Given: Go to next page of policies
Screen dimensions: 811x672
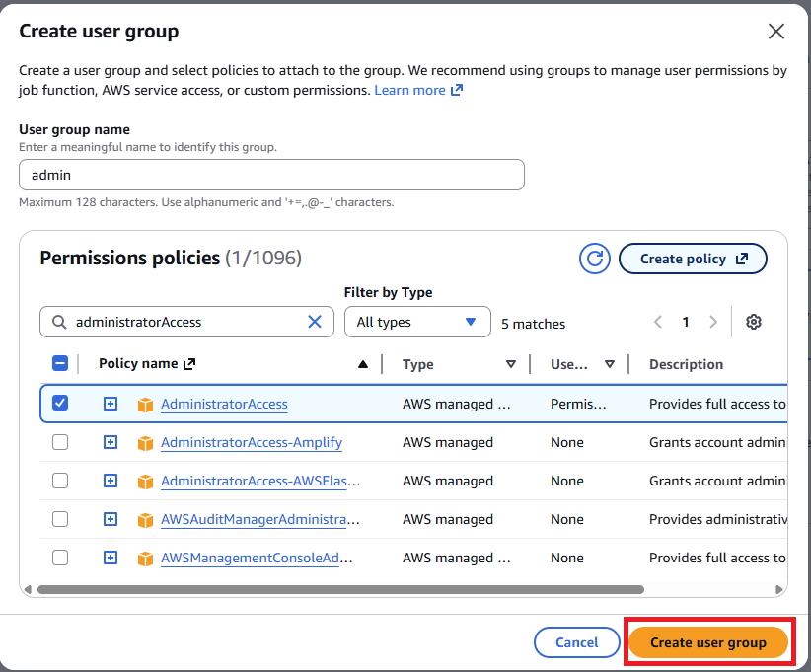Looking at the screenshot, I should click(713, 322).
